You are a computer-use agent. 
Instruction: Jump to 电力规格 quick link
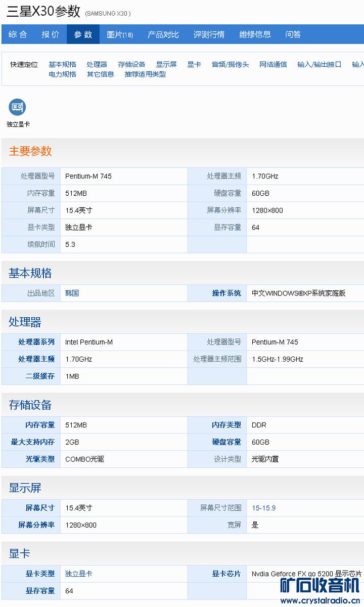tap(62, 74)
